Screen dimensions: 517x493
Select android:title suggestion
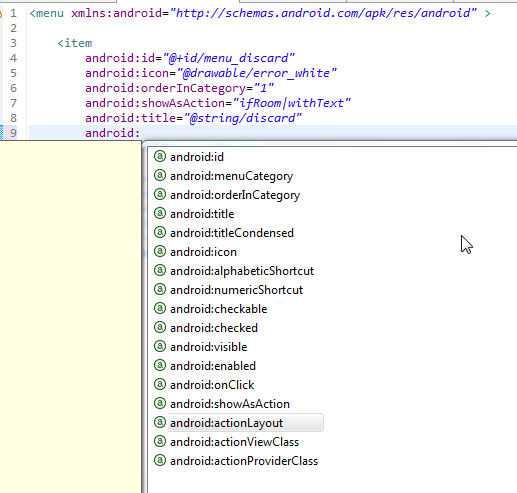202,214
